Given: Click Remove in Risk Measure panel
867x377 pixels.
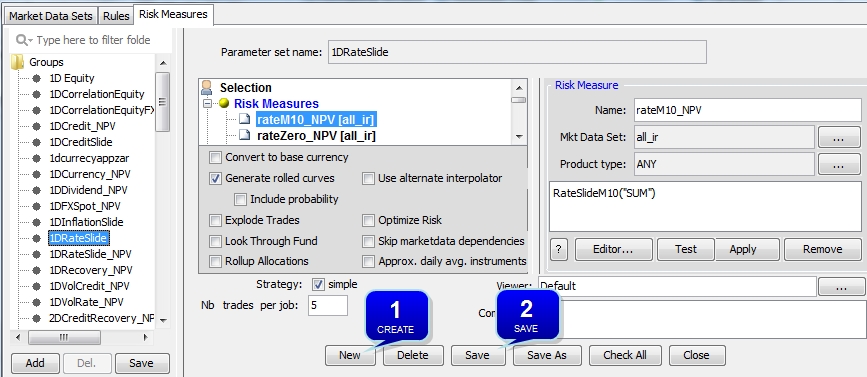Looking at the screenshot, I should pos(823,249).
